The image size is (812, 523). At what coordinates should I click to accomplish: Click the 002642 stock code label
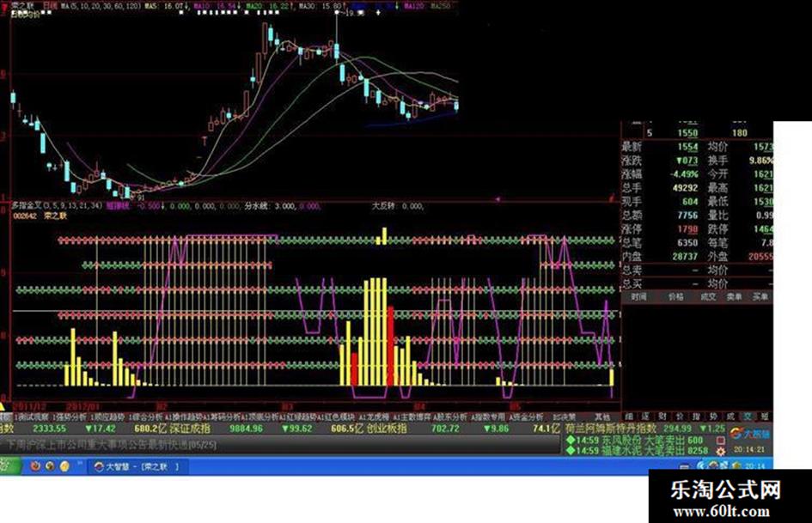[25, 216]
